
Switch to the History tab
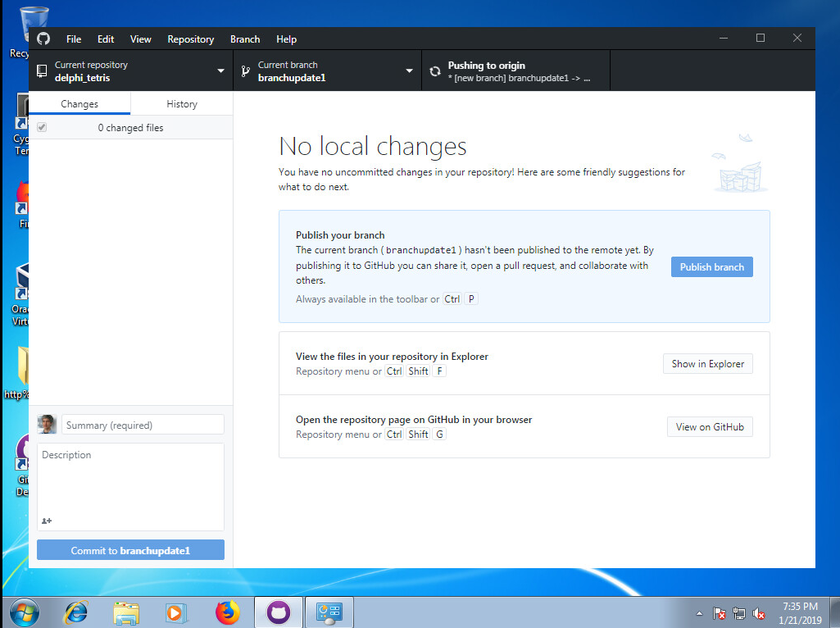coord(182,104)
